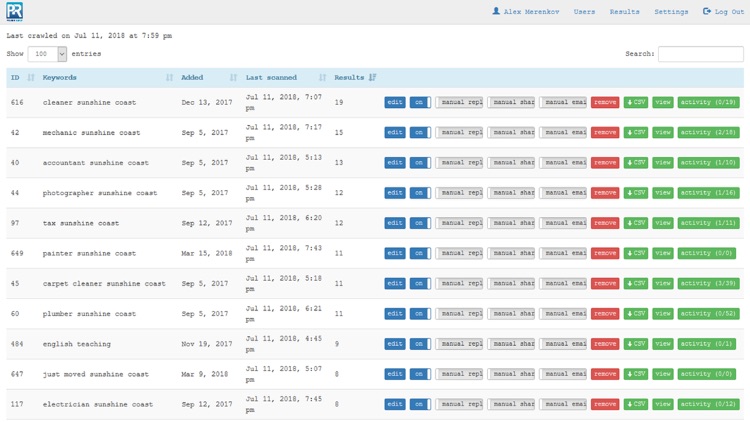Open manual email dropdown for painter row
The width and height of the screenshot is (750, 422).
point(563,253)
